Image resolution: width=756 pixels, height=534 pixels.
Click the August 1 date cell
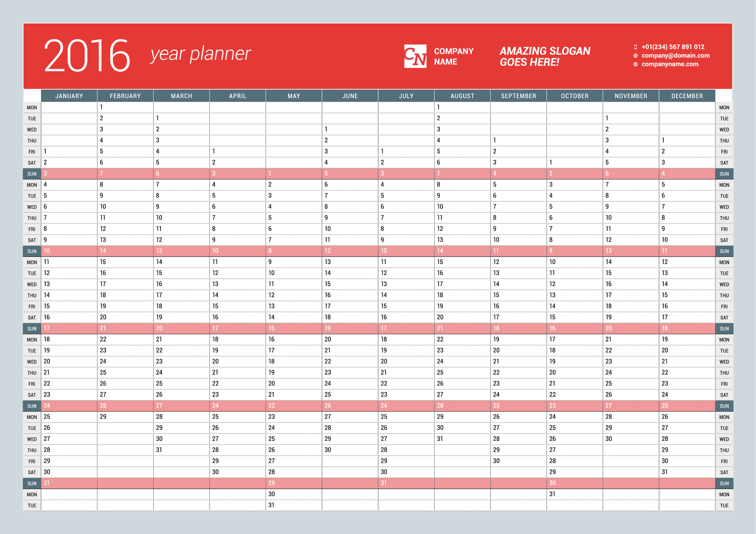463,107
